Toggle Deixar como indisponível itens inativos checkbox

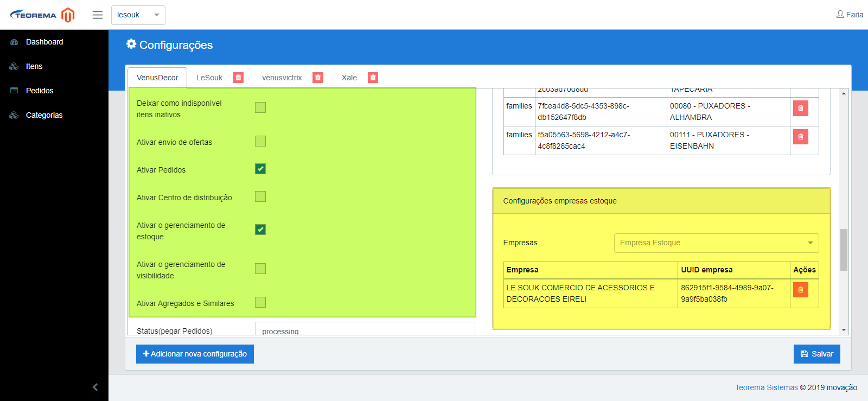pos(260,107)
